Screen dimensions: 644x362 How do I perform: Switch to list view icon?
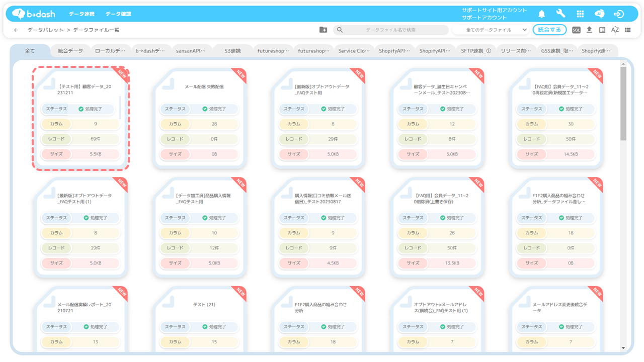coord(628,30)
